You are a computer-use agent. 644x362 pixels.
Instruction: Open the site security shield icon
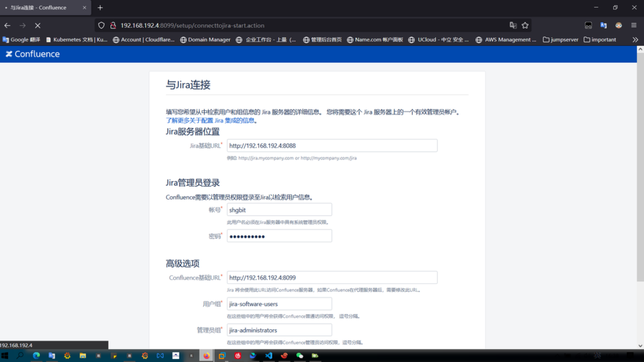pos(101,26)
